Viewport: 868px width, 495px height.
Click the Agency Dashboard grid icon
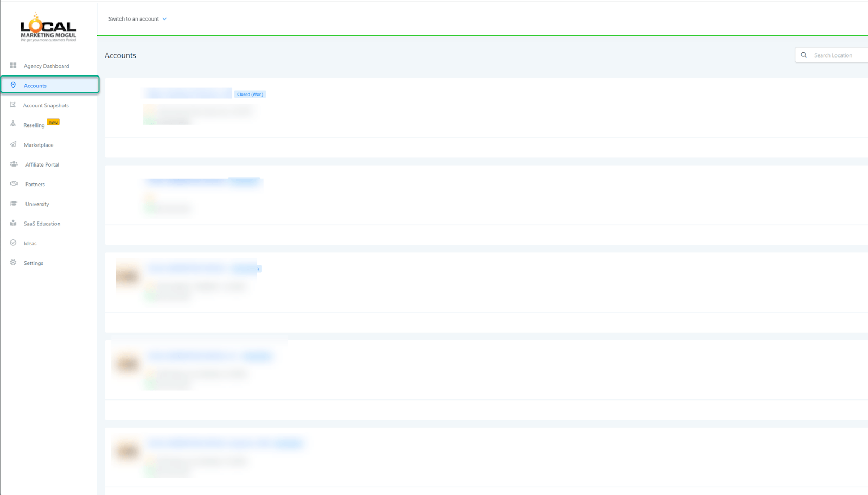tap(13, 66)
